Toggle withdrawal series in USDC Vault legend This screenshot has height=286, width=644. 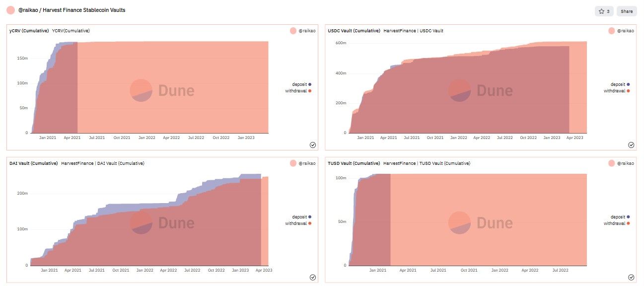pos(617,91)
